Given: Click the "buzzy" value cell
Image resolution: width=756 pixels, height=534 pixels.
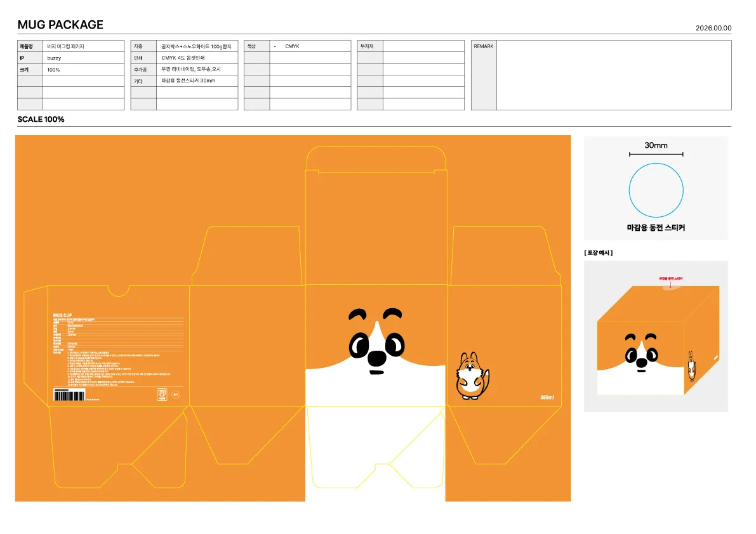Looking at the screenshot, I should pyautogui.click(x=83, y=58).
